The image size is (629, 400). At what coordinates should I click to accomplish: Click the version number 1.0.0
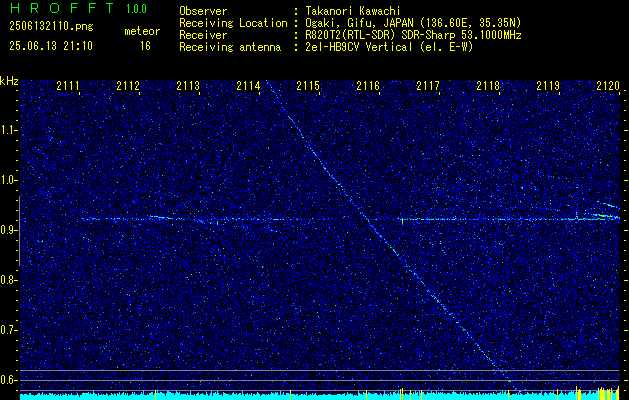[x=136, y=9]
